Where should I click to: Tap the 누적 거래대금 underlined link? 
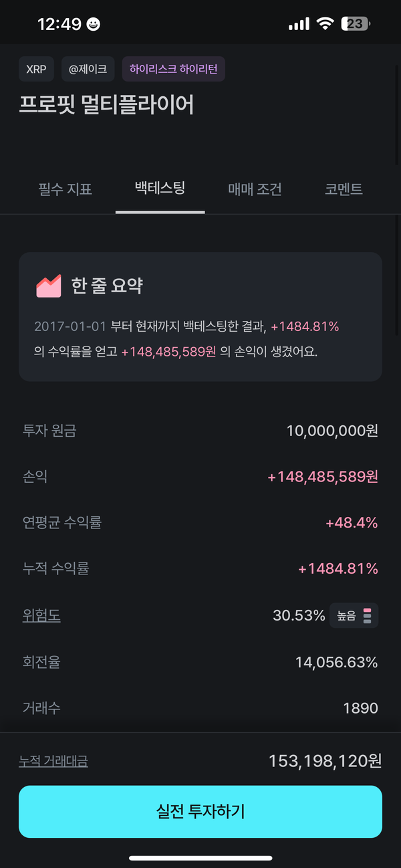(x=53, y=761)
